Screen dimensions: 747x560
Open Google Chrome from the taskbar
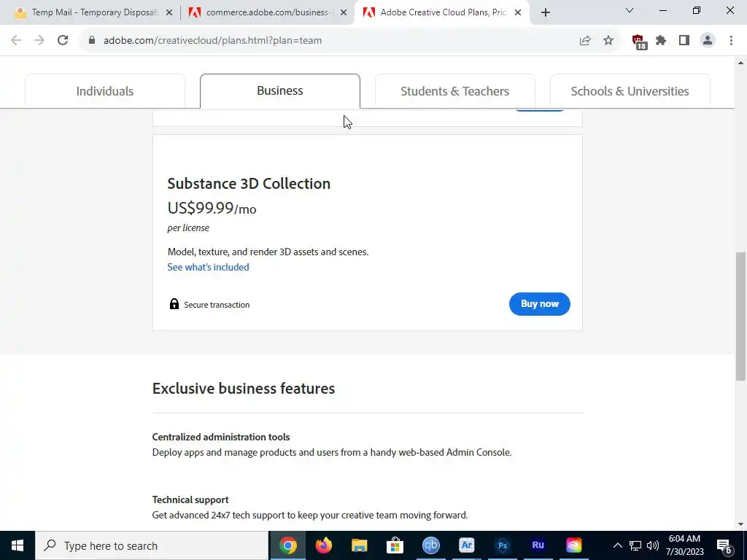(x=287, y=545)
